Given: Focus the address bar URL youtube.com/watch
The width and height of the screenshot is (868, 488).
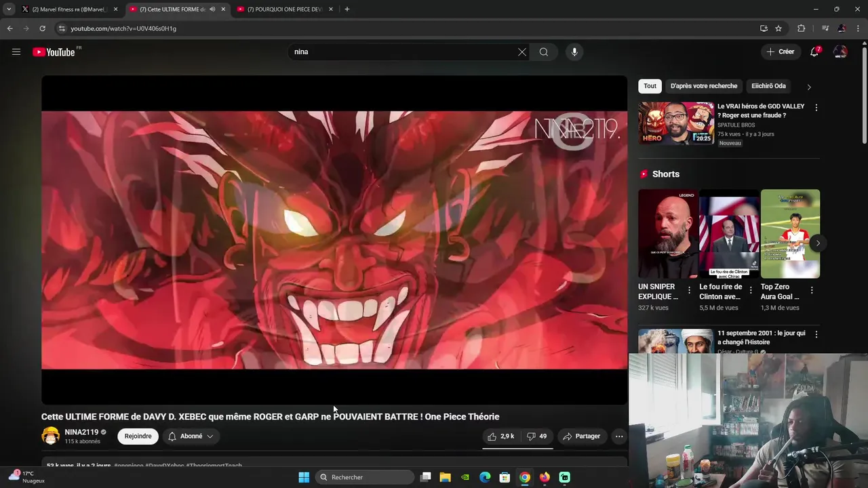Looking at the screenshot, I should tap(123, 28).
